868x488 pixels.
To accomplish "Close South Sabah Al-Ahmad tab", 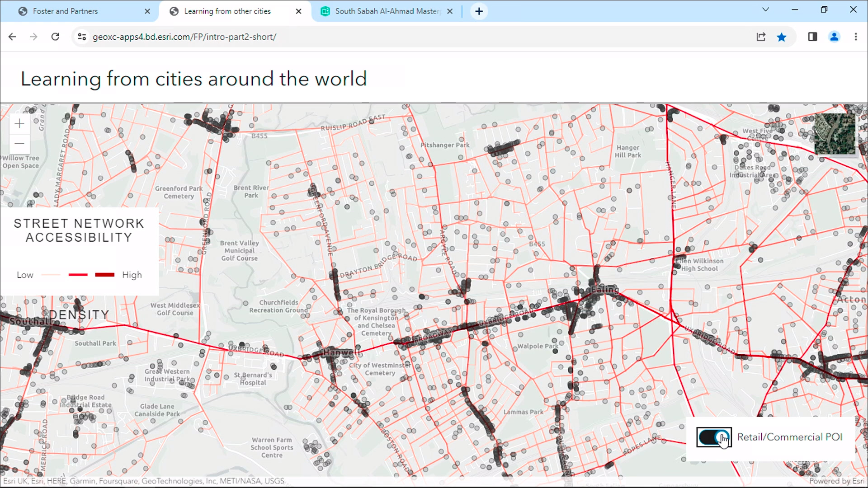I will pos(450,11).
